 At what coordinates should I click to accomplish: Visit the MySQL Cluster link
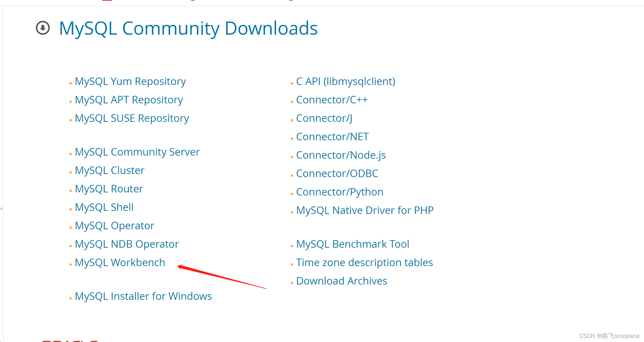click(x=110, y=171)
